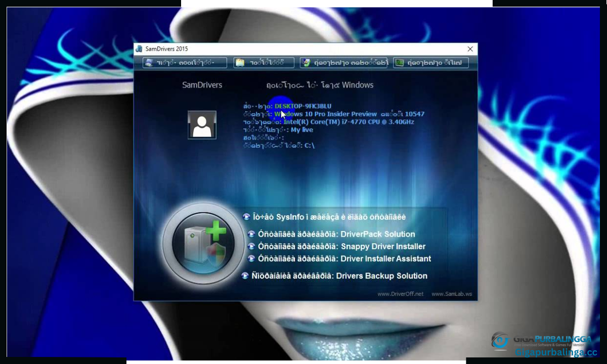Click the toolbar button with folder files icon
Viewport: 607px width, 364px height.
[x=264, y=63]
